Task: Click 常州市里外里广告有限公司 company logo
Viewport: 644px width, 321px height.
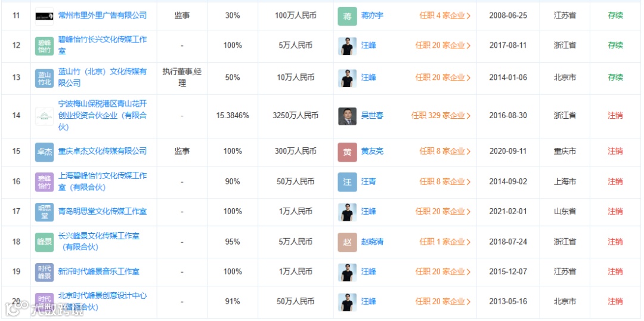Action: coord(45,16)
